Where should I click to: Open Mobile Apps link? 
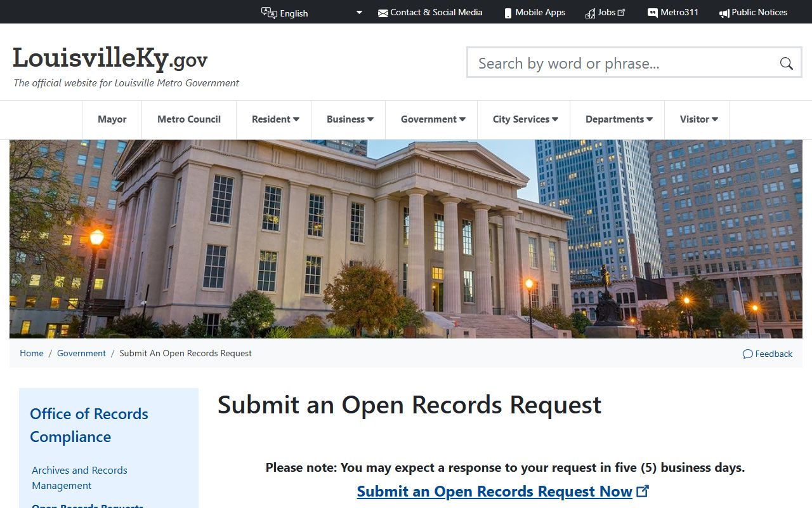pos(540,12)
